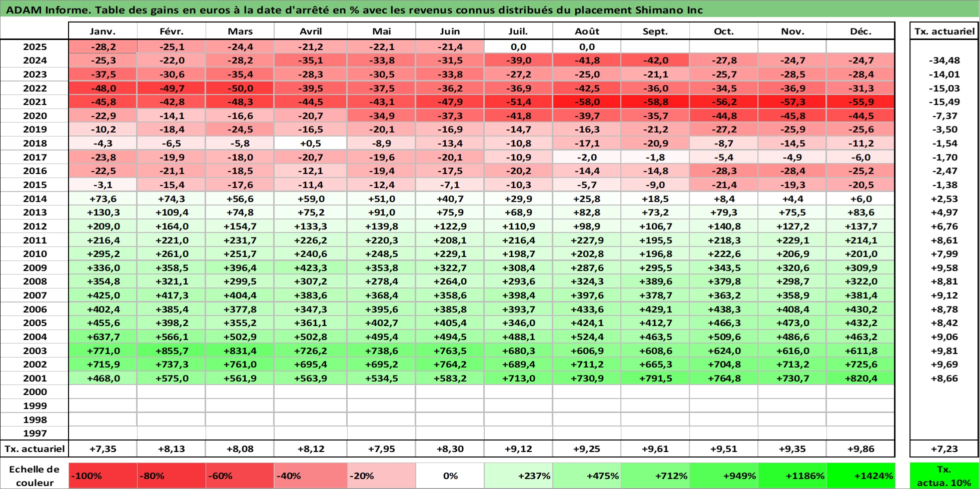Select the Déc. column header
980x489 pixels.
point(860,31)
